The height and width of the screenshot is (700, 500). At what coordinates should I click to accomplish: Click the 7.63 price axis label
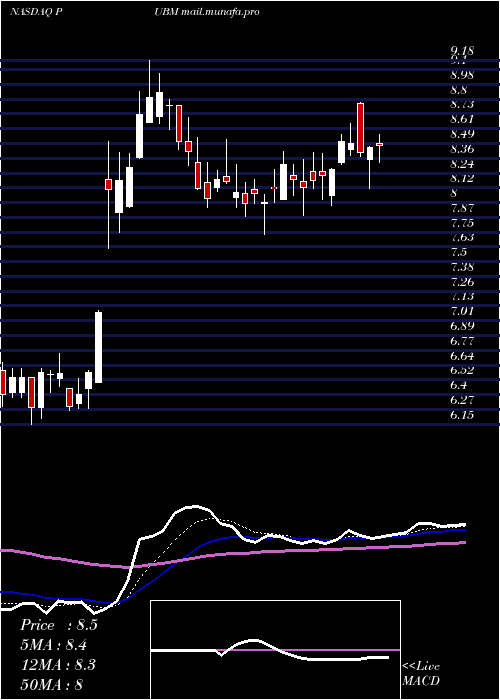coord(462,238)
